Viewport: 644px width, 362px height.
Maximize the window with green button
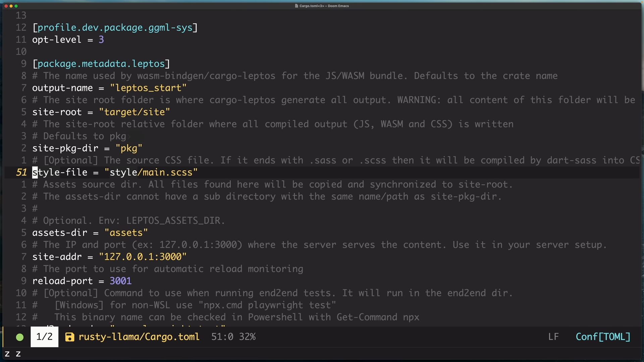tap(16, 6)
